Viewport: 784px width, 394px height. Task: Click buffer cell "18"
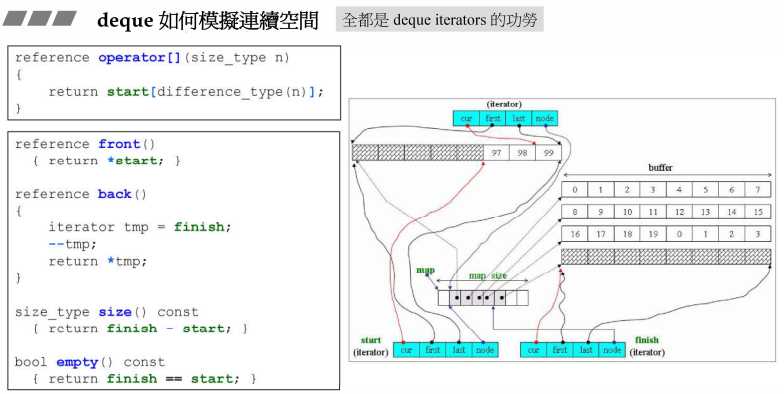627,234
